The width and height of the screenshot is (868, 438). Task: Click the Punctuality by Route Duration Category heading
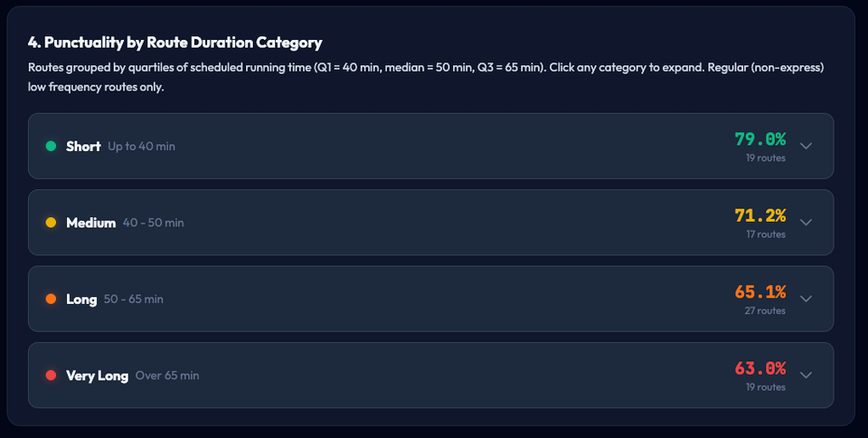[175, 43]
